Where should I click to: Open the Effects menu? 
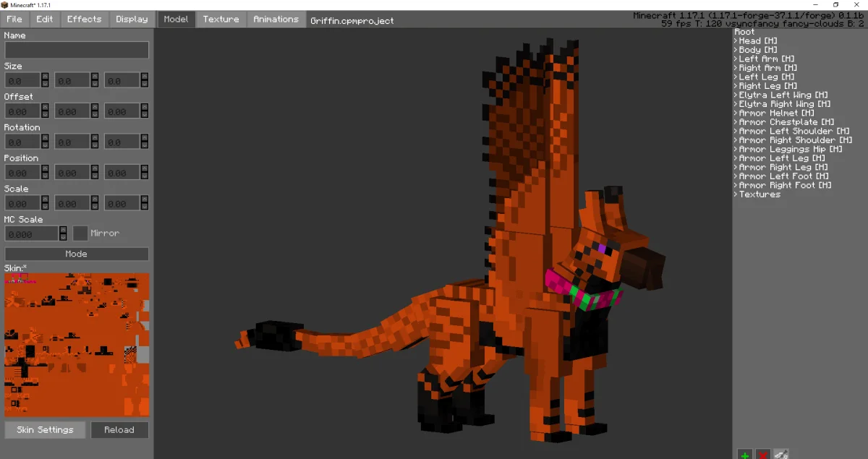85,19
